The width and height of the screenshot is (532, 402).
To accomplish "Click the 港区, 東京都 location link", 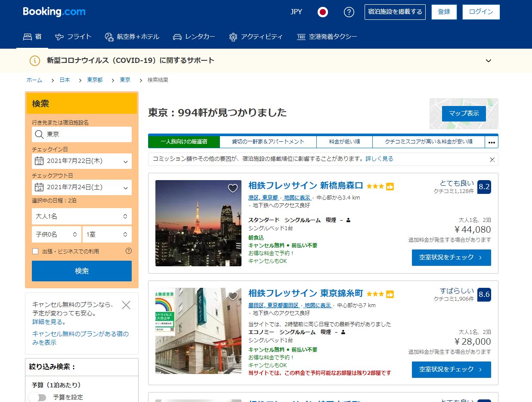I will point(263,198).
